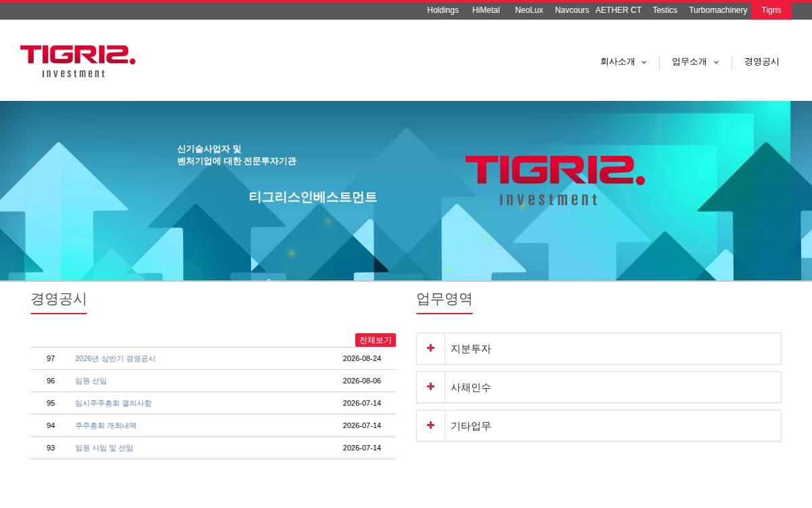Go to NeoLux affiliate link
The height and width of the screenshot is (508, 812).
[x=528, y=10]
